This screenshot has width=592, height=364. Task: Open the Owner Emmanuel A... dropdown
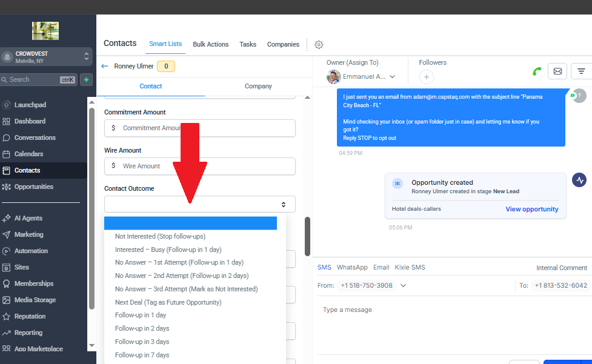point(361,76)
